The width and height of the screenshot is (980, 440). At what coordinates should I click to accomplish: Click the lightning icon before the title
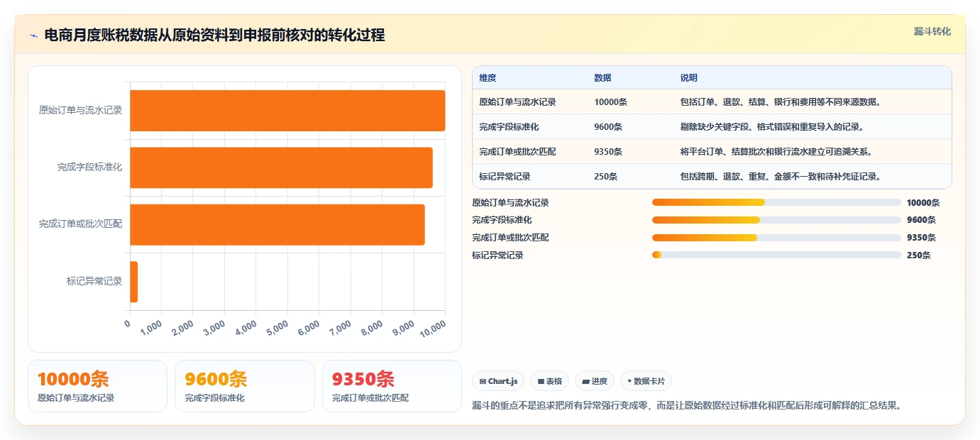[x=33, y=35]
